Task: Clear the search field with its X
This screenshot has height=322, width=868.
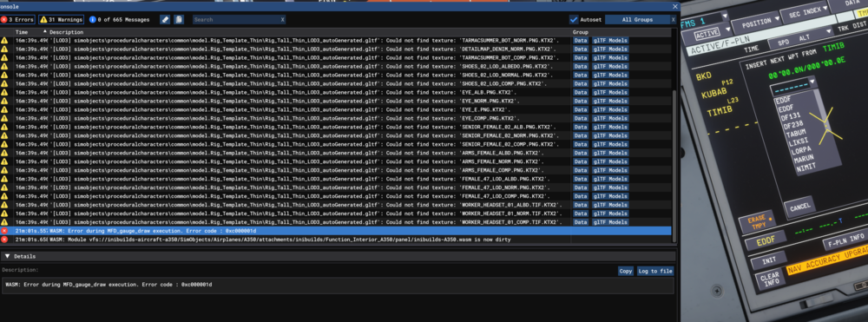Action: click(282, 19)
